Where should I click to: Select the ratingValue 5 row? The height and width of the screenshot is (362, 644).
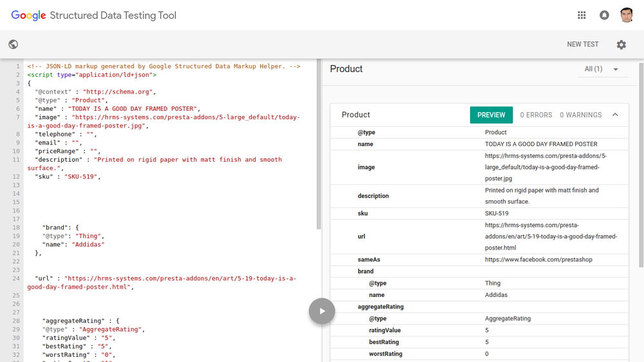[479, 330]
